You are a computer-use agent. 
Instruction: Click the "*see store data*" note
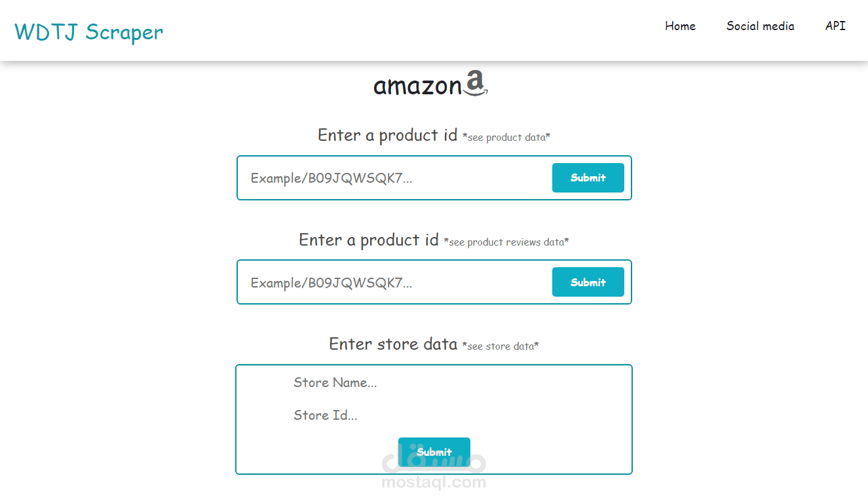pyautogui.click(x=500, y=346)
